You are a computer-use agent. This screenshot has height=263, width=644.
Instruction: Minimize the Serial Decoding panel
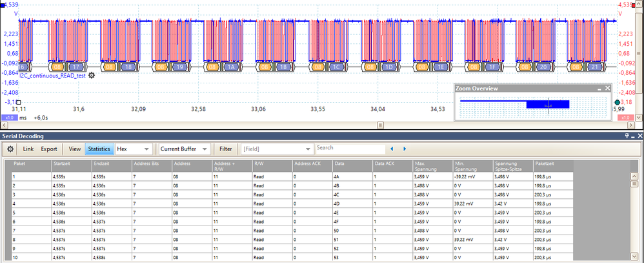pos(633,136)
